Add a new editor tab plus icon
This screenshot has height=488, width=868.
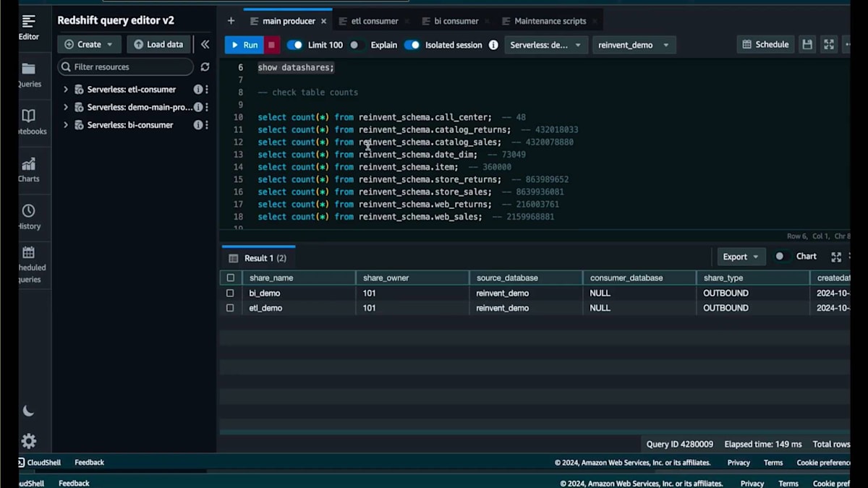pos(231,21)
